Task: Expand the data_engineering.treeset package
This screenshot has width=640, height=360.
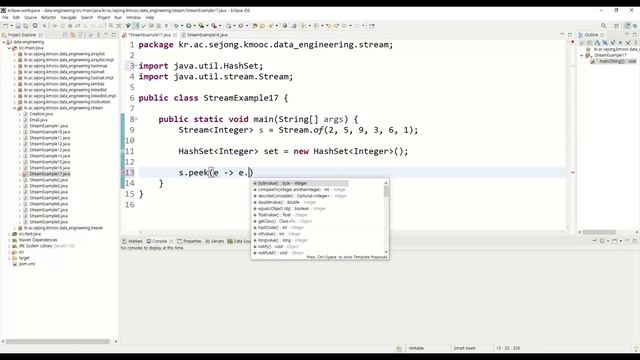Action: click(14, 228)
